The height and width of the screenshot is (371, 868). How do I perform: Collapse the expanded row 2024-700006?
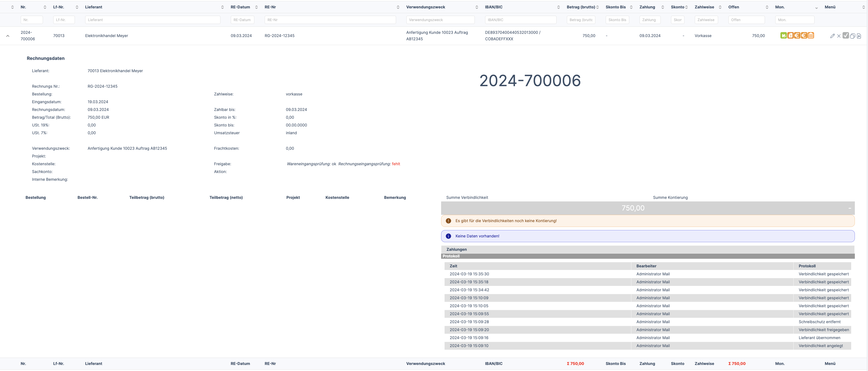click(x=8, y=36)
